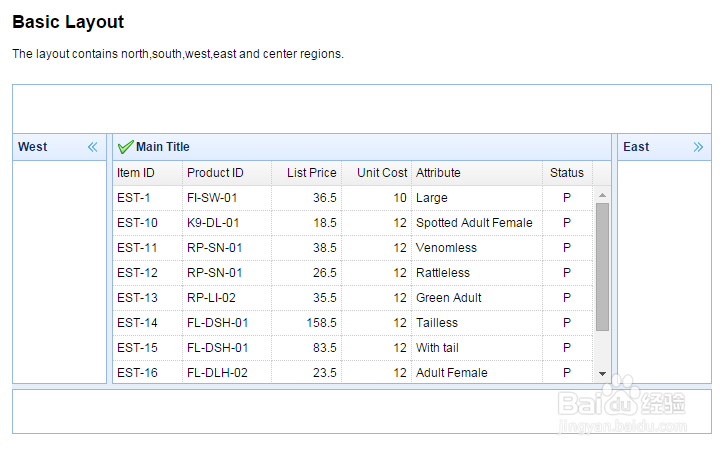727x451 pixels.
Task: Click the List Price column header
Action: click(x=311, y=173)
